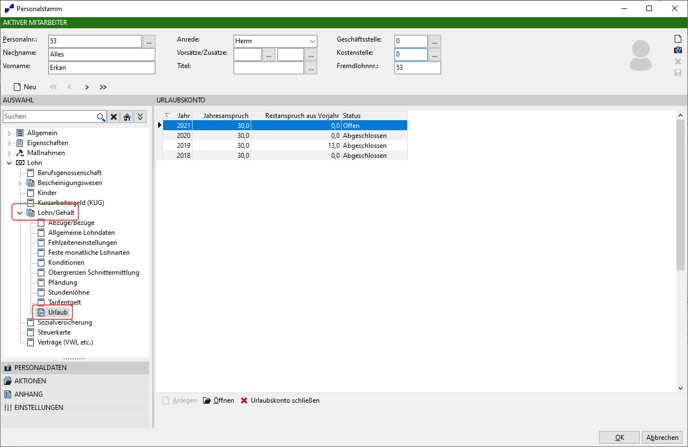
Task: Select Kurzarbeitergeld (KUG) in the tree
Action: click(x=71, y=203)
